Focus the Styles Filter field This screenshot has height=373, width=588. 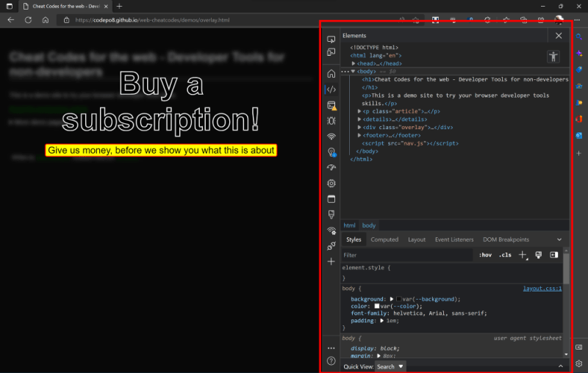(407, 255)
